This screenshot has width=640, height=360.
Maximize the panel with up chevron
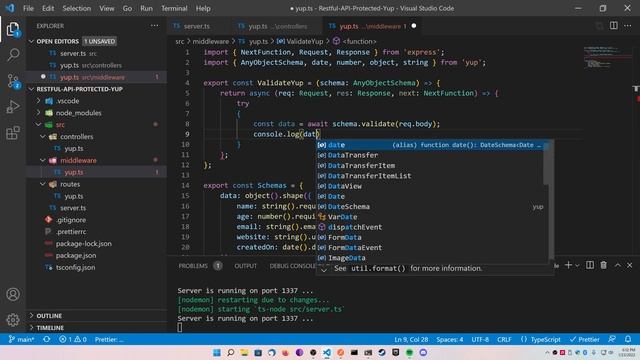(618, 265)
